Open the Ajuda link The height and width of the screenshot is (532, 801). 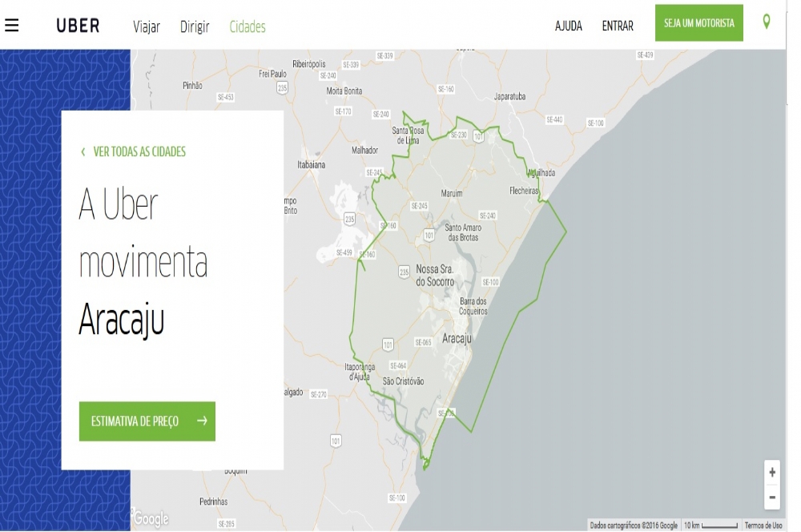pos(569,26)
